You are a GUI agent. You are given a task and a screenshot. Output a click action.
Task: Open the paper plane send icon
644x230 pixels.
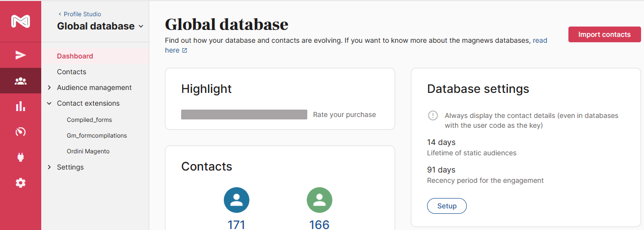21,55
